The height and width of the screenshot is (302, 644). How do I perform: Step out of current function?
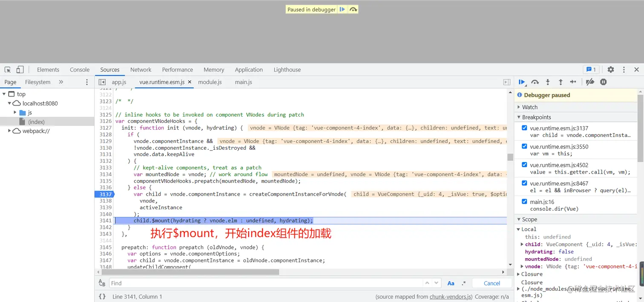pos(561,82)
